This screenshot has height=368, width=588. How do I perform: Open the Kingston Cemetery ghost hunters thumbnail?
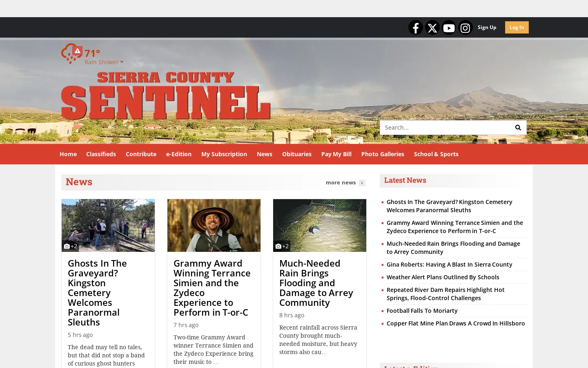[108, 225]
